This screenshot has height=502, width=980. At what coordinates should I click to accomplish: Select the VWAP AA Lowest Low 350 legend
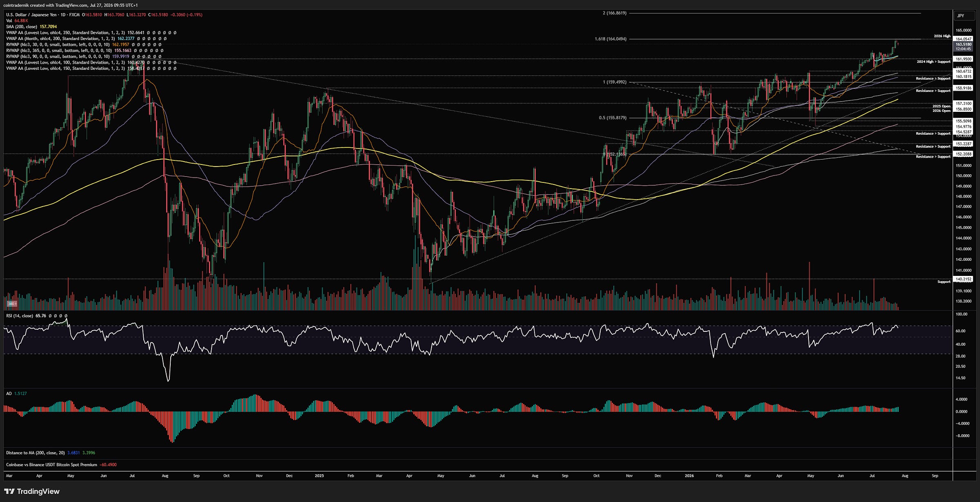91,33
